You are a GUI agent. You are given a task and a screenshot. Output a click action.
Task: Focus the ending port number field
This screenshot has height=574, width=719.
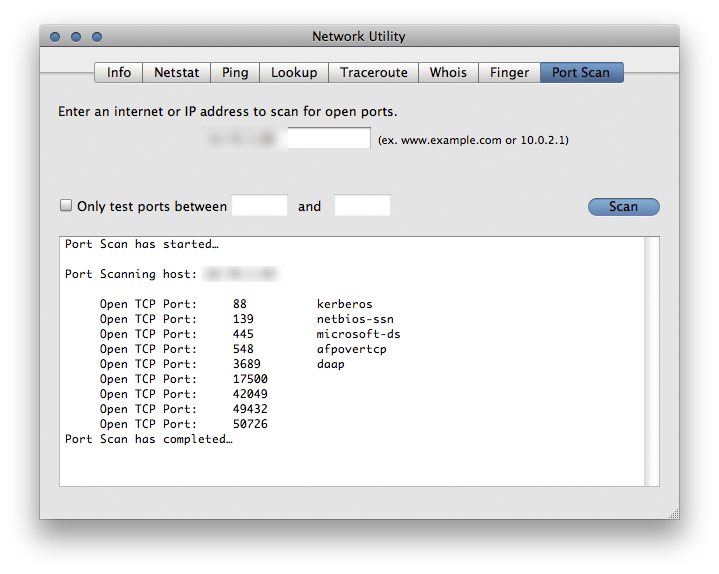coord(362,206)
